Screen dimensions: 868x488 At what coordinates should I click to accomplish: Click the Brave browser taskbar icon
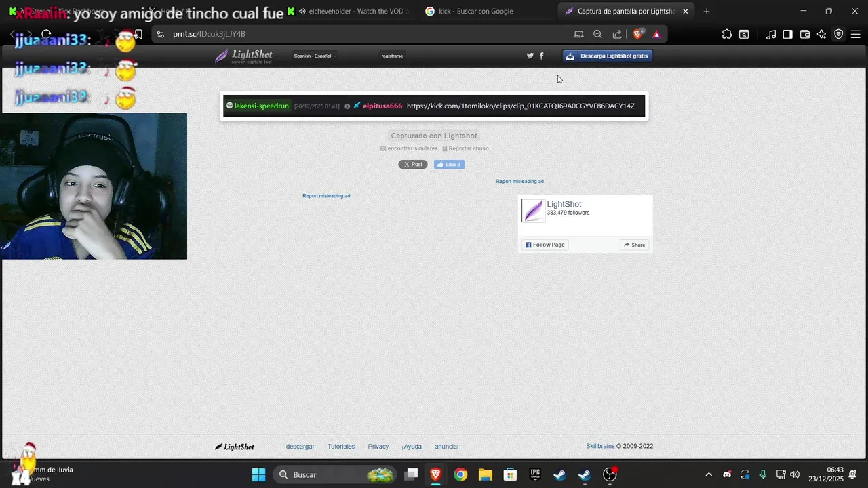[435, 474]
